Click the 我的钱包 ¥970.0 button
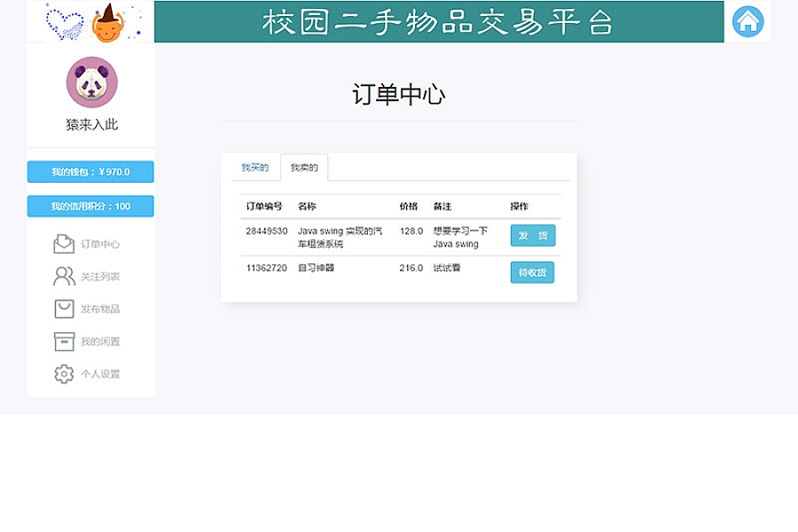 (90, 171)
